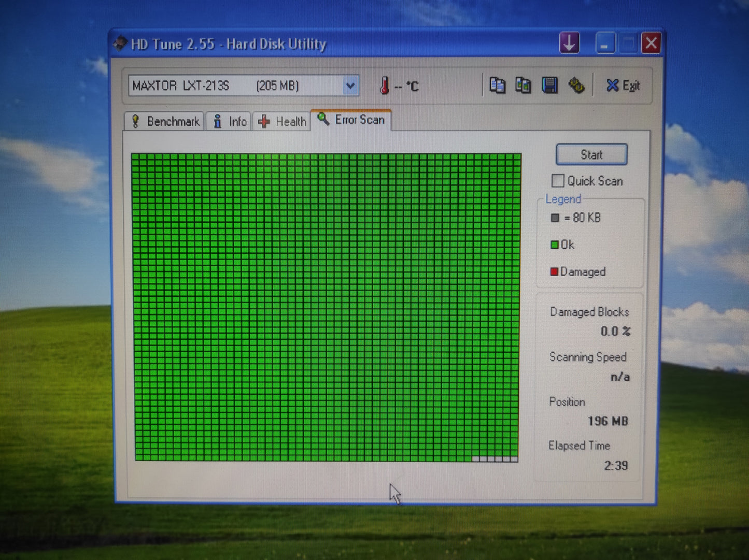Click the Exit button
Viewport: 749px width, 560px height.
tap(623, 85)
